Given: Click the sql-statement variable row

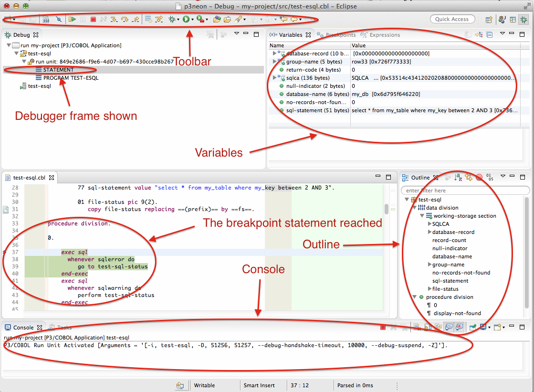Looking at the screenshot, I should tap(394, 110).
